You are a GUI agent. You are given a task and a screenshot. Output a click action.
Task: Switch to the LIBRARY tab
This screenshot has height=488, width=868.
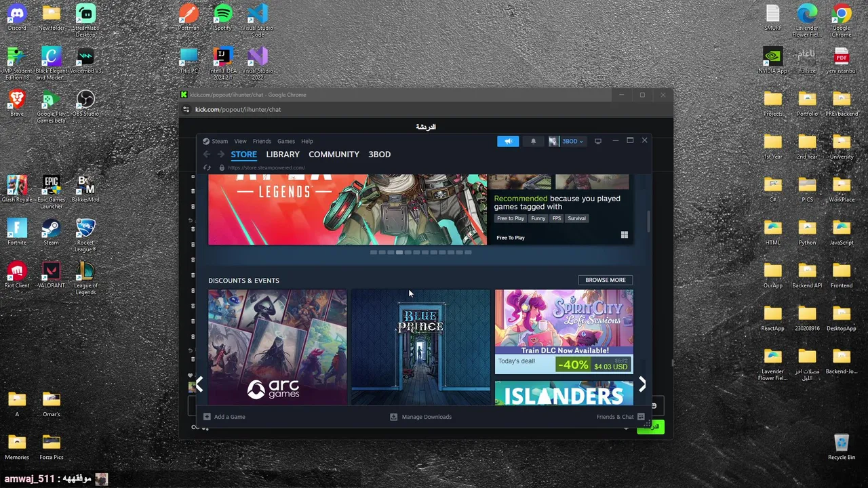pyautogui.click(x=283, y=155)
